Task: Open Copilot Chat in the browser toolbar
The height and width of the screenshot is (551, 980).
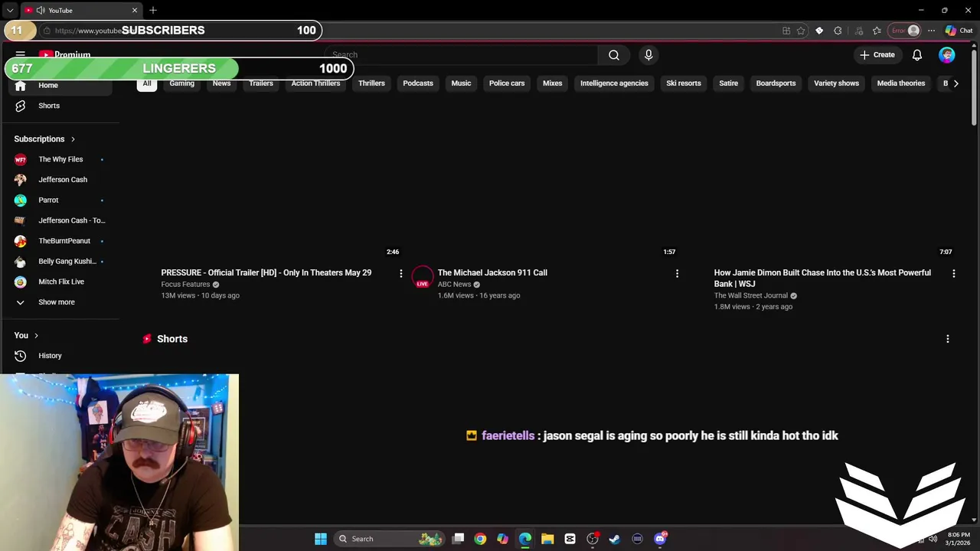Action: coord(959,31)
